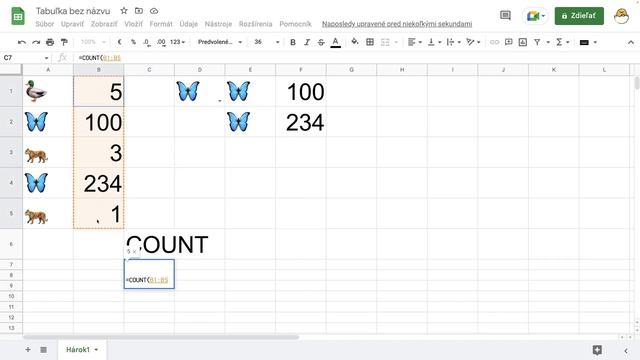
Task: Click the Borders icon
Action: pyautogui.click(x=370, y=42)
